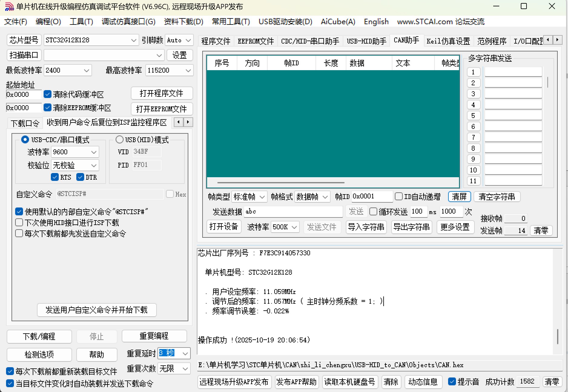Viewport: 568px width, 392px height.
Task: Uncheck the DTR checkbox
Action: click(x=80, y=177)
